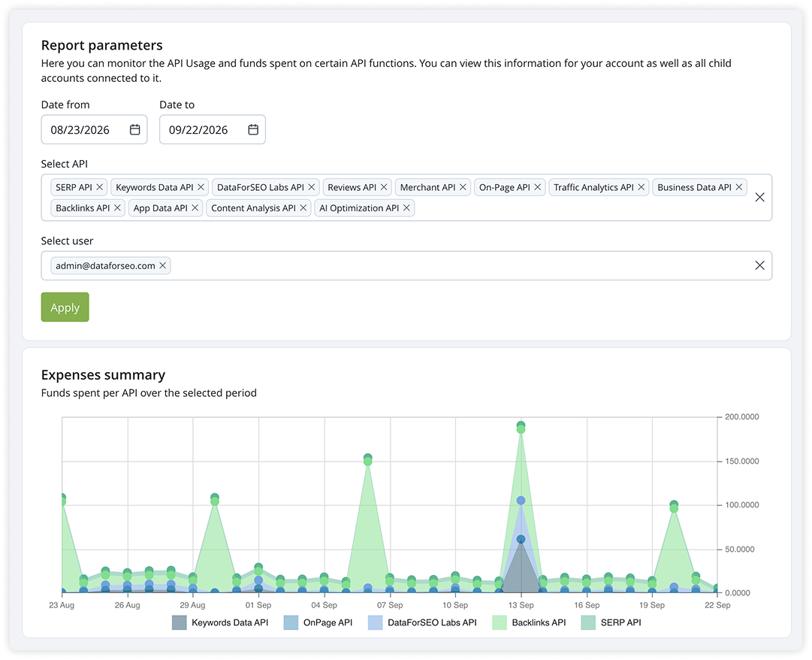Remove the On-Page API tag
Image resolution: width=812 pixels, height=660 pixels.
pyautogui.click(x=538, y=187)
